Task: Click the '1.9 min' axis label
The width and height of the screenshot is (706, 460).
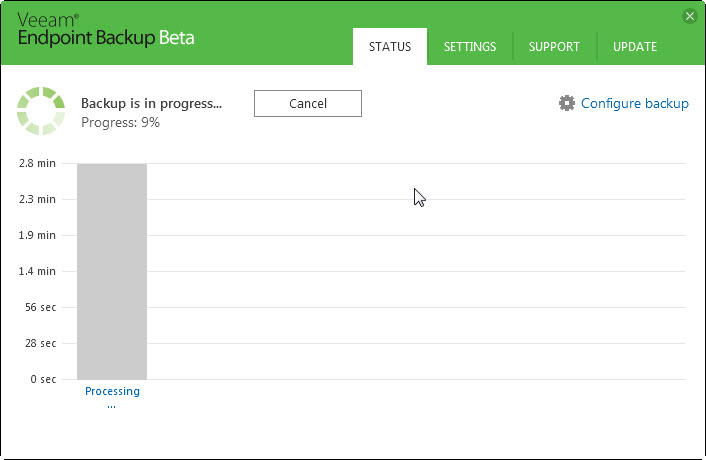Action: click(x=37, y=235)
